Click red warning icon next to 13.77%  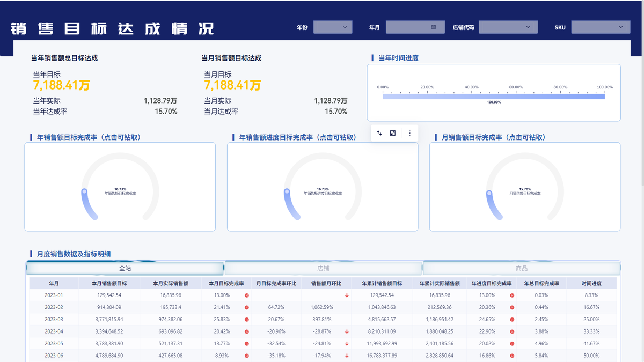tap(247, 343)
